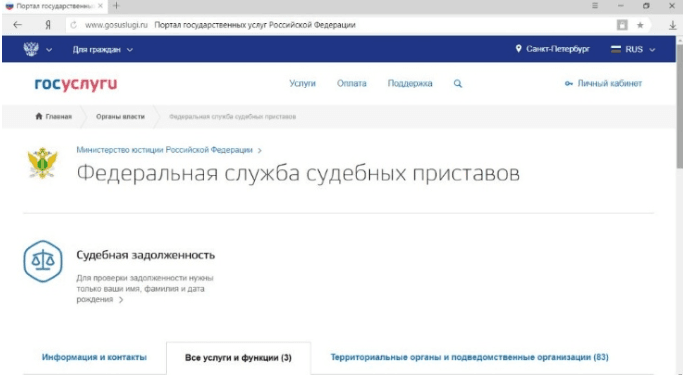Open the downloads arrow icon
The image size is (685, 383).
673,25
